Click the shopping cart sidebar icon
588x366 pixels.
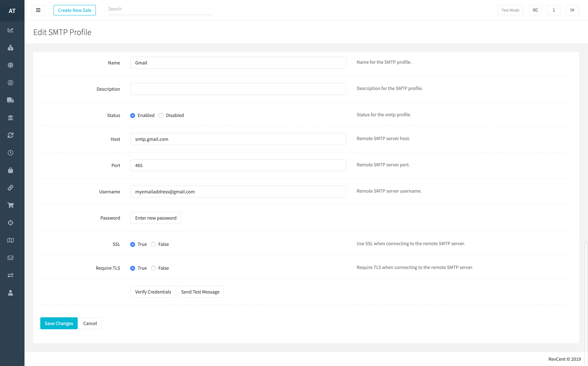10,205
